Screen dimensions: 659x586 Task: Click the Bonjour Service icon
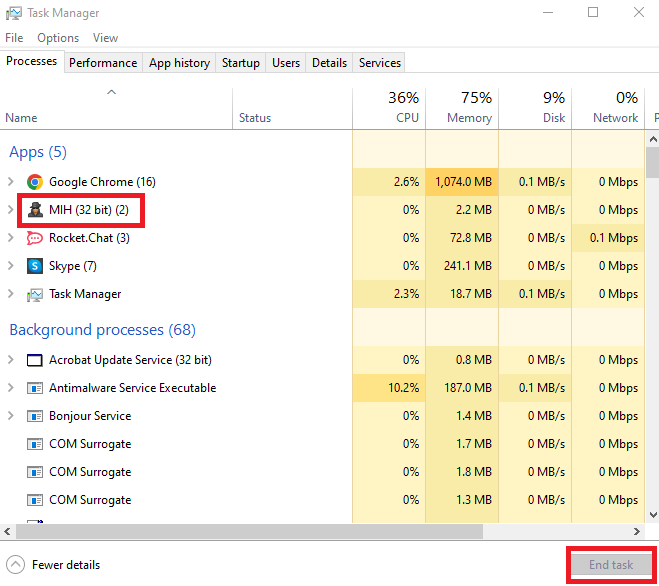pyautogui.click(x=35, y=416)
